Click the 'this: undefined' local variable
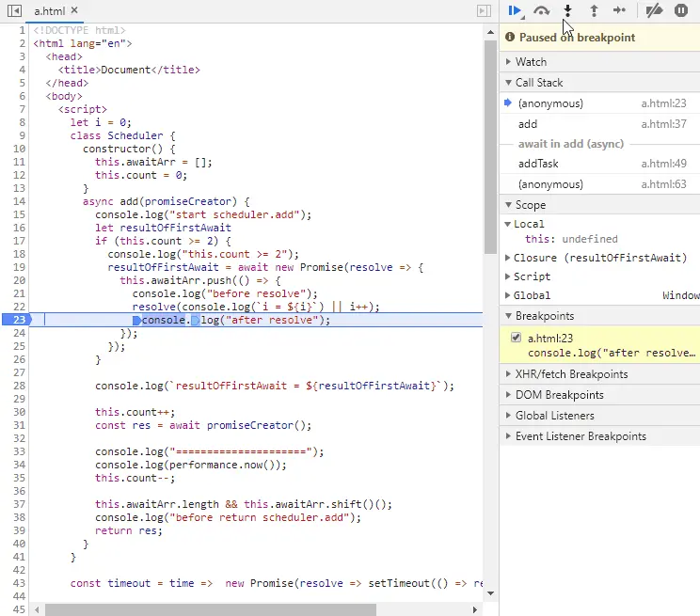 point(571,239)
